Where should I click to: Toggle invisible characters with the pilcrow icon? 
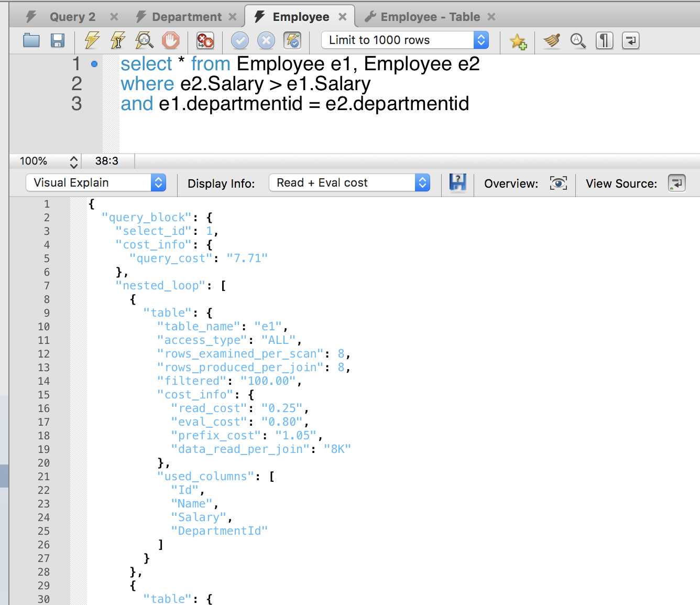pos(605,40)
